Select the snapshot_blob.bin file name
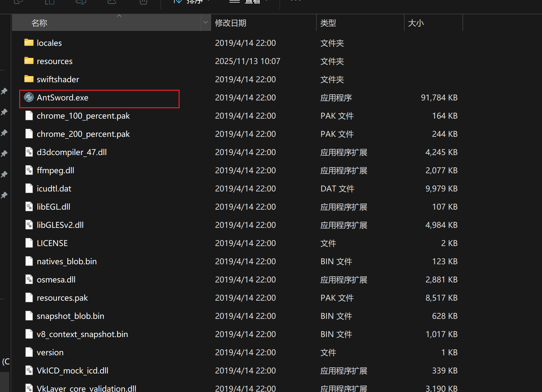The width and height of the screenshot is (542, 392). [x=70, y=316]
